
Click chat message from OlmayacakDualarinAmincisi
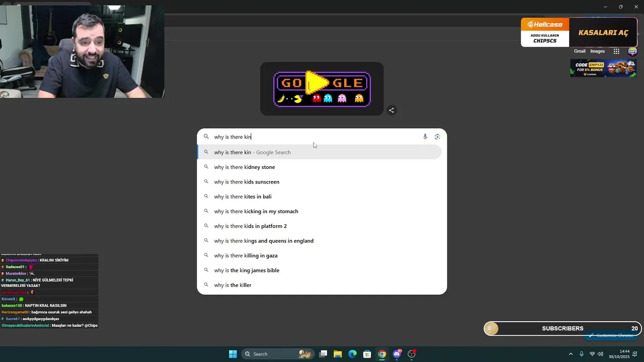49,325
